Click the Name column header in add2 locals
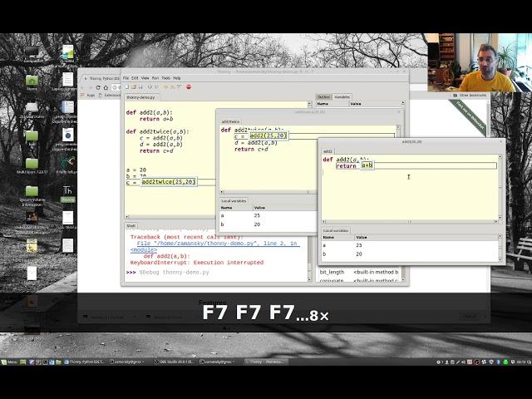 pos(338,237)
